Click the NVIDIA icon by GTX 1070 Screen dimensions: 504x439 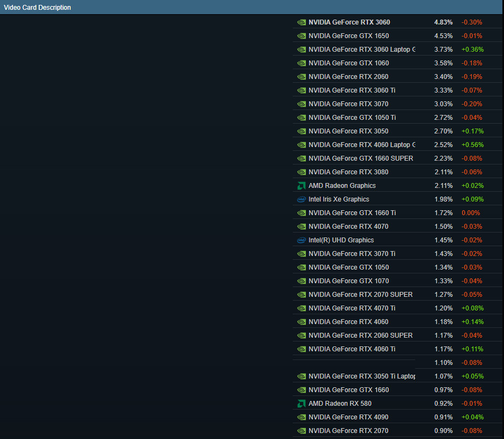pyautogui.click(x=302, y=281)
